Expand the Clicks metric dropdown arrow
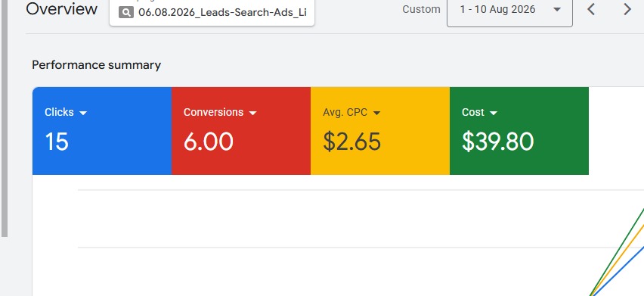644x296 pixels. click(83, 113)
